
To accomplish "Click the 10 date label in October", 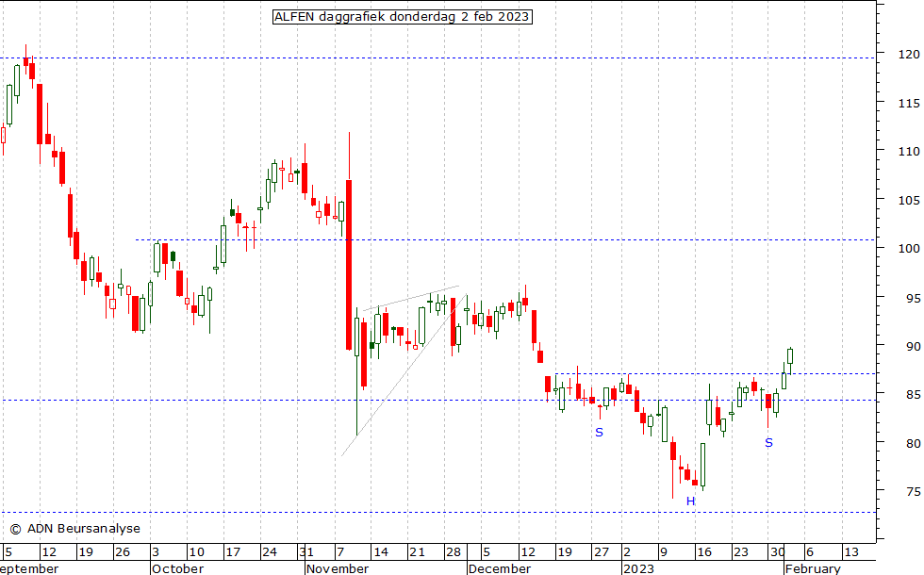I will point(196,552).
